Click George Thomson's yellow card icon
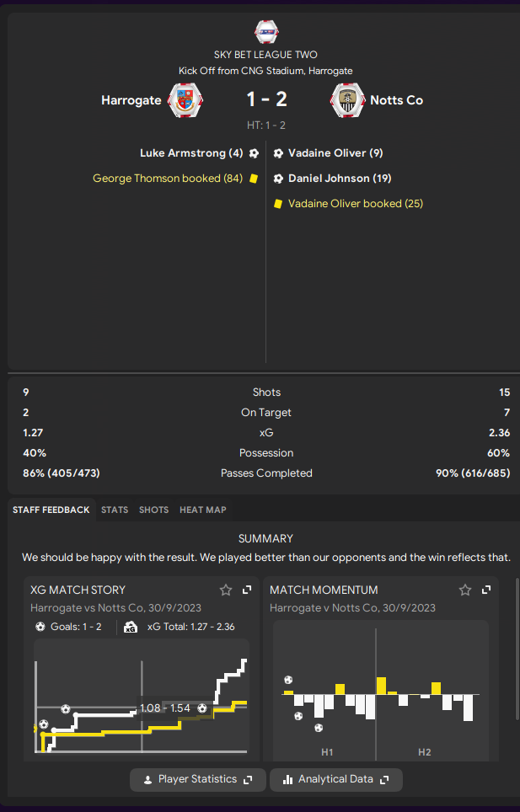This screenshot has width=520, height=812. tap(254, 179)
